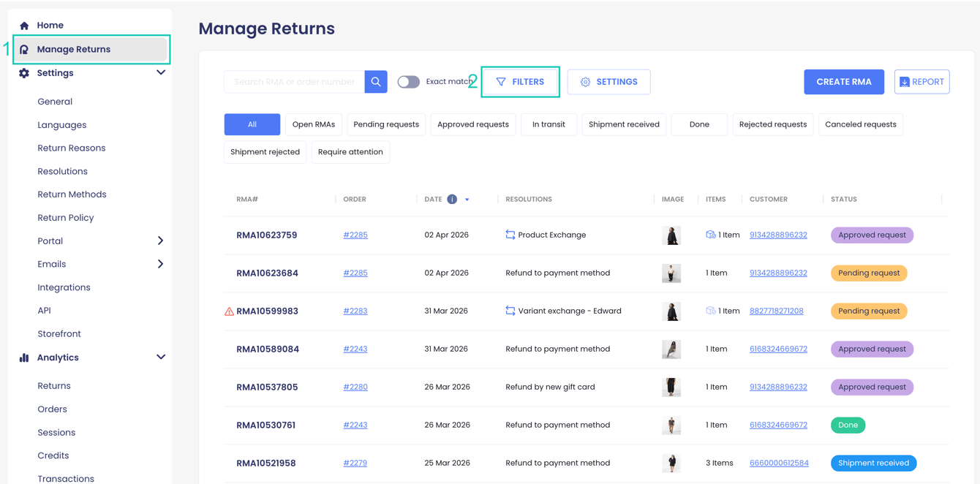Select the Canceled requests tab

861,124
